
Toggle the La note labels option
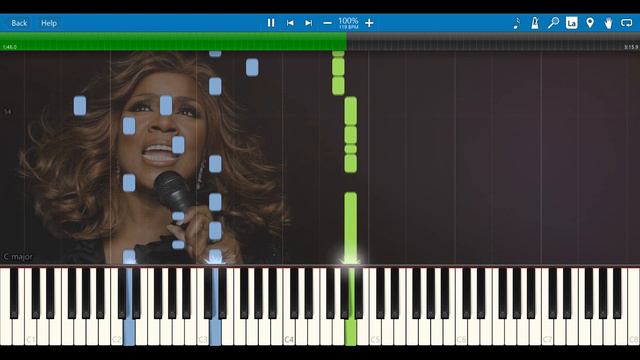click(571, 23)
